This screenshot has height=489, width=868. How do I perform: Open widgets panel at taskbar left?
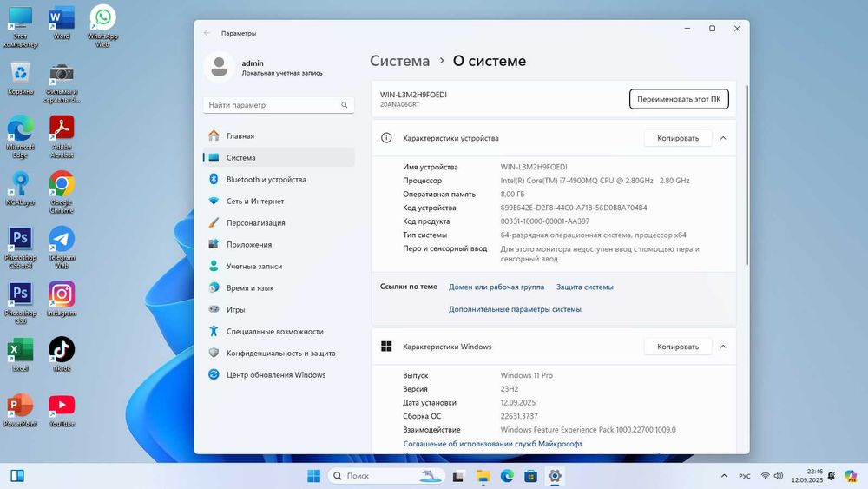click(x=17, y=476)
